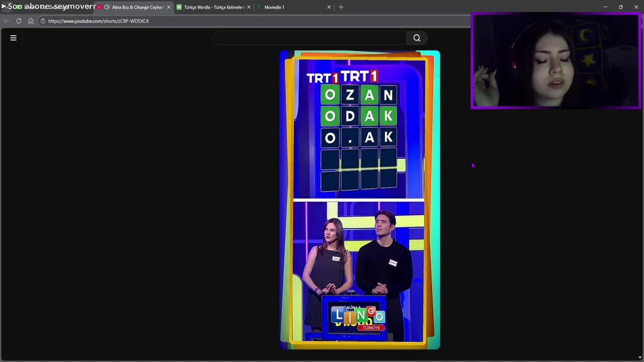Click the YouTube search magnifier button
644x362 pixels.
(x=417, y=38)
